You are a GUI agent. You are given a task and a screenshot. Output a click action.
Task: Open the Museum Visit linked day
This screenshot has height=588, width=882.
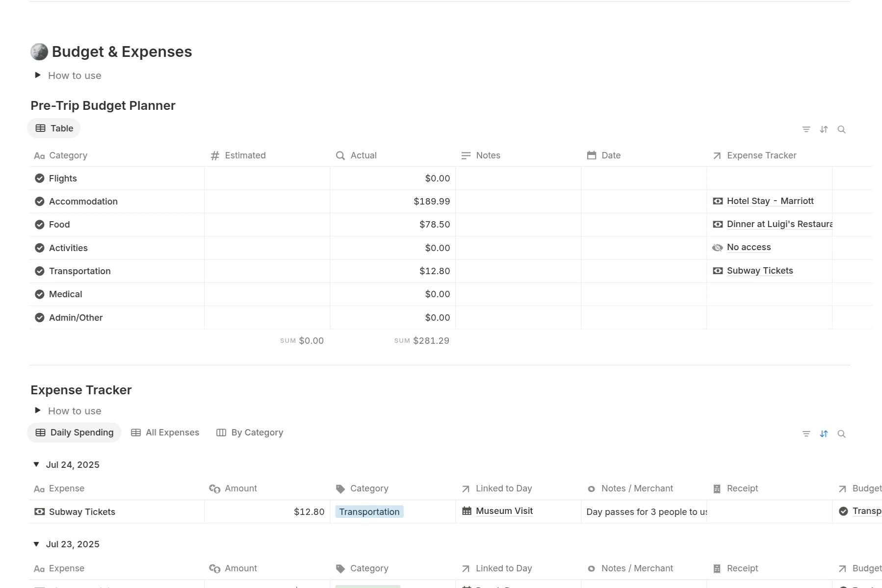tap(504, 511)
